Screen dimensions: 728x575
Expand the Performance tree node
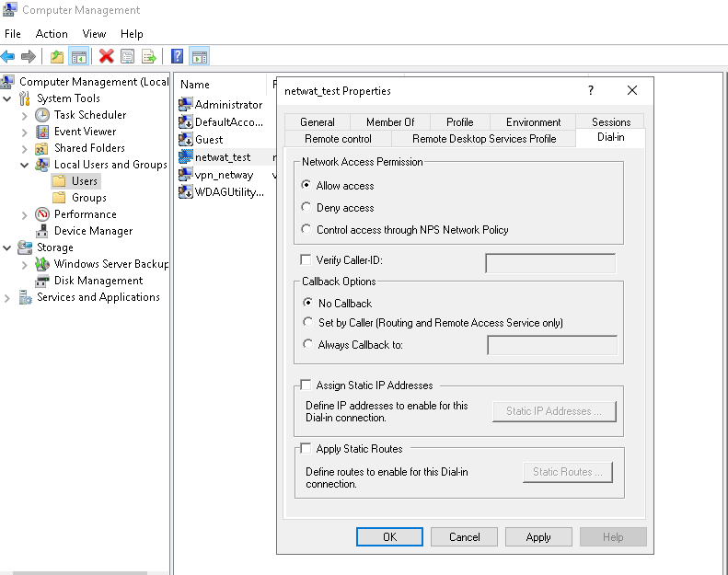pyautogui.click(x=25, y=214)
